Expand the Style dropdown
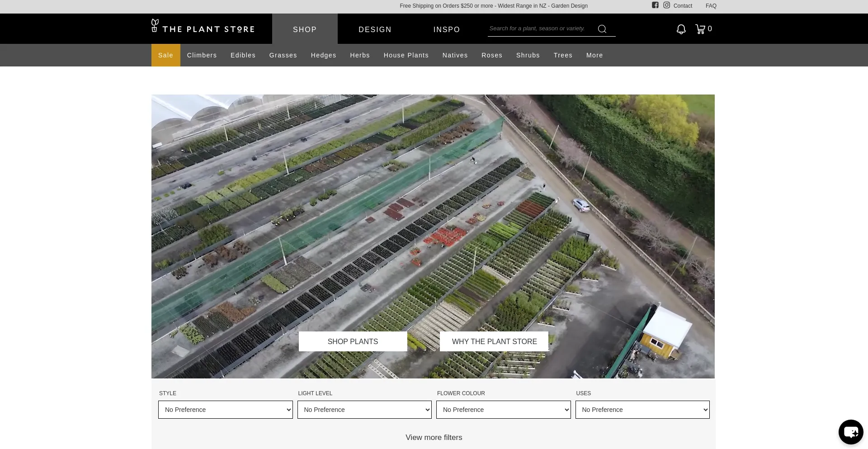 click(x=225, y=410)
